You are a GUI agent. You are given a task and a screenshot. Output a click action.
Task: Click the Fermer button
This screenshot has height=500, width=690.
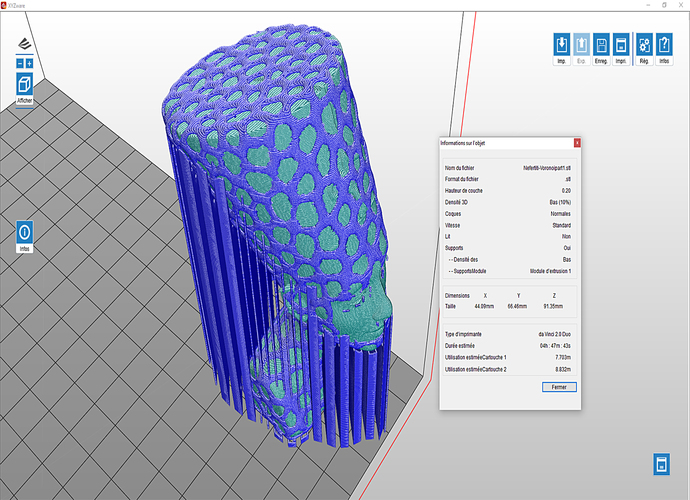coord(559,387)
